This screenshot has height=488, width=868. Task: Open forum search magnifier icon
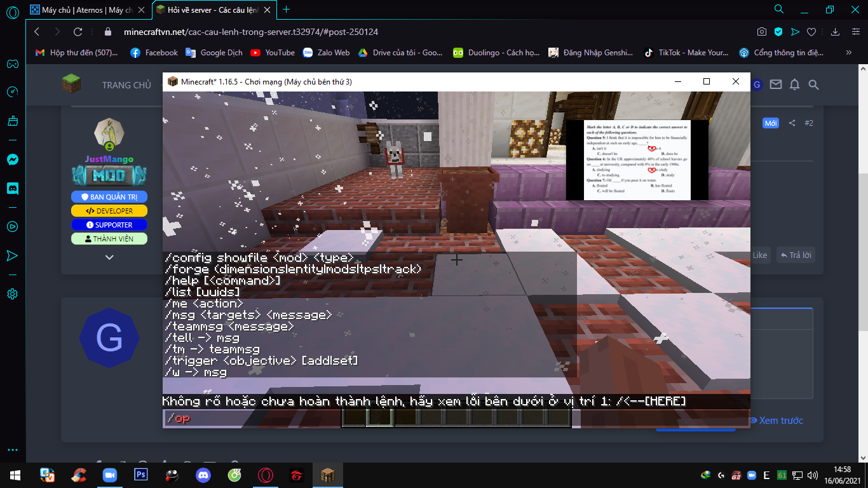[813, 85]
